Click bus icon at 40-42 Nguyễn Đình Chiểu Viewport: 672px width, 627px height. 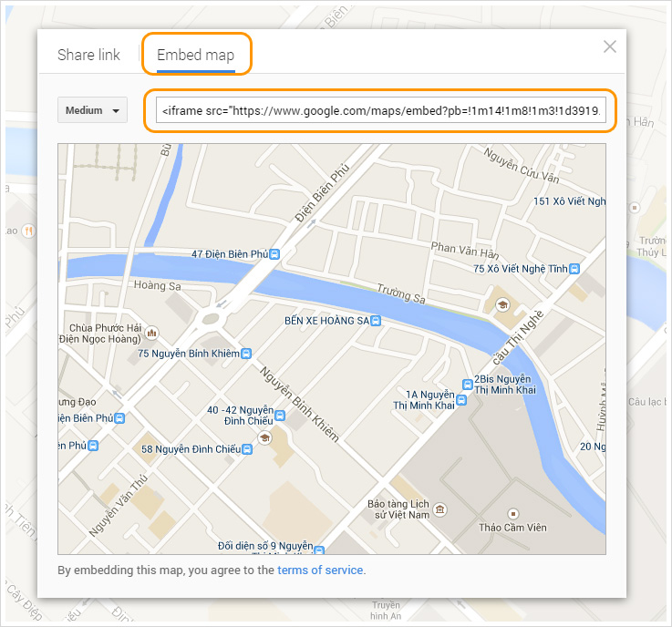(x=279, y=416)
